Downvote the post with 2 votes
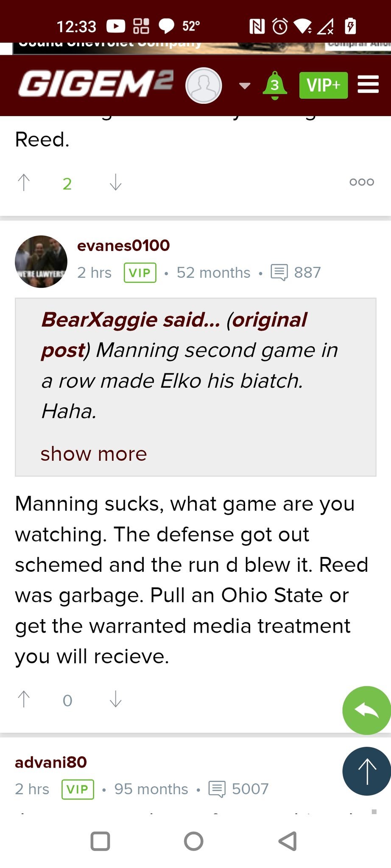This screenshot has width=391, height=868. [115, 183]
